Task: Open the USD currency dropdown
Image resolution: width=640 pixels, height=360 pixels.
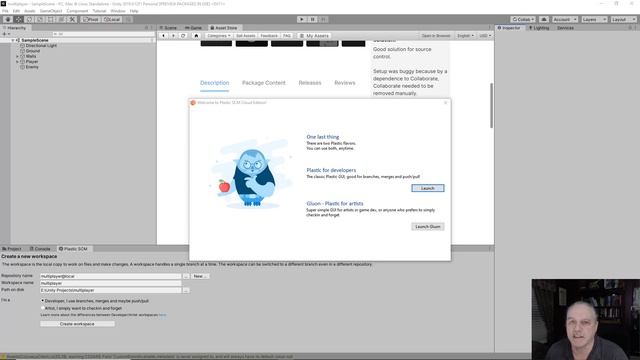Action: [485, 36]
